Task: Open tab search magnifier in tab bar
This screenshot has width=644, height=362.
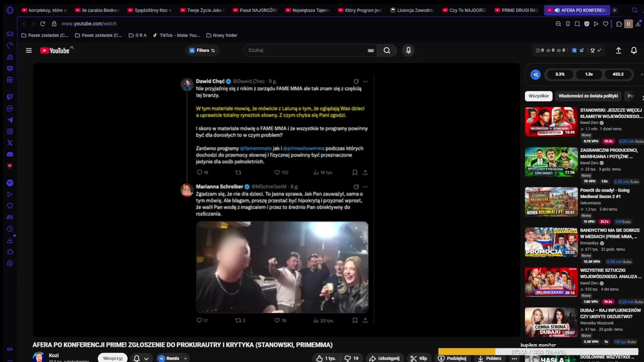Action: pos(635,10)
